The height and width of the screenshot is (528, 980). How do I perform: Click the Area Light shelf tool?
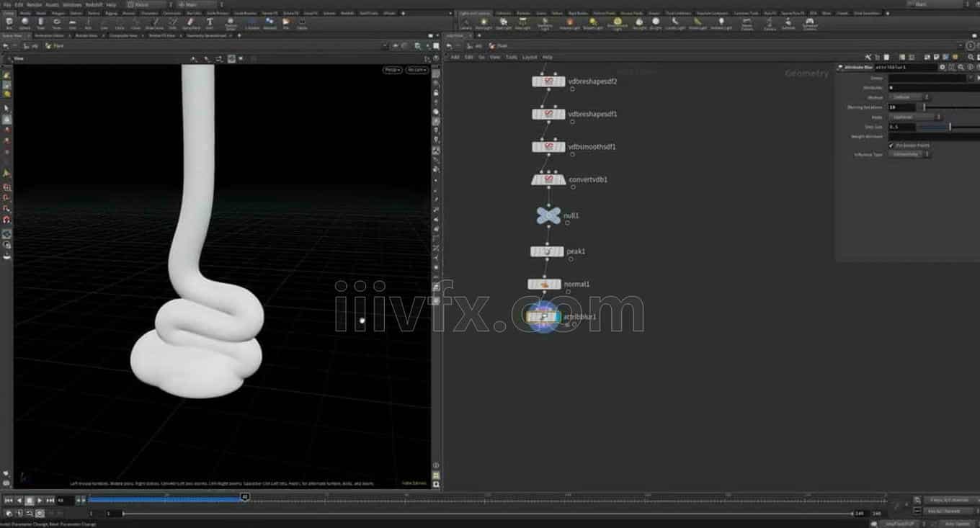click(522, 23)
